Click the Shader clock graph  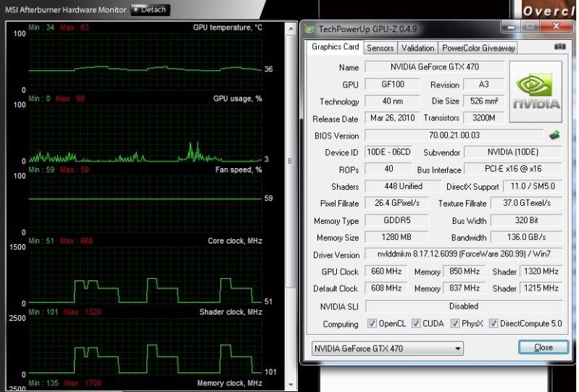pos(145,346)
